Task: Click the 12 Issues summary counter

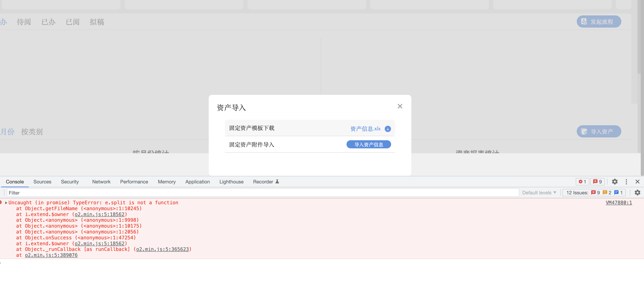Action: point(594,193)
